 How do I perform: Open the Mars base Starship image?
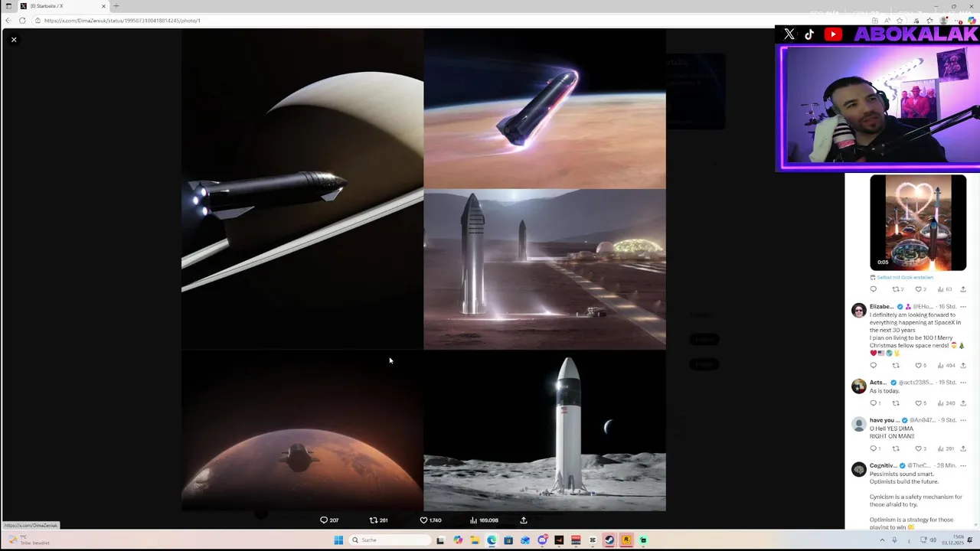coord(544,269)
